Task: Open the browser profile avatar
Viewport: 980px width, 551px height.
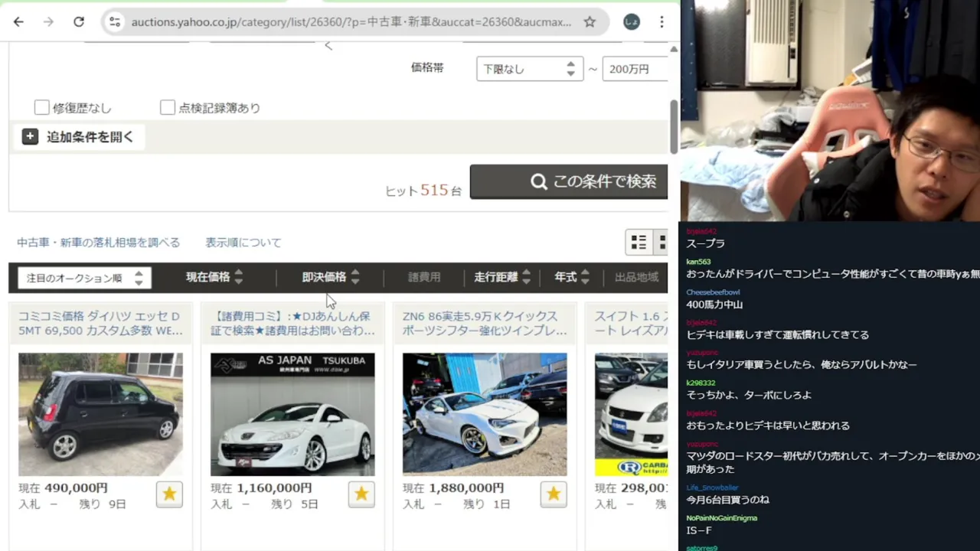Action: pyautogui.click(x=632, y=22)
